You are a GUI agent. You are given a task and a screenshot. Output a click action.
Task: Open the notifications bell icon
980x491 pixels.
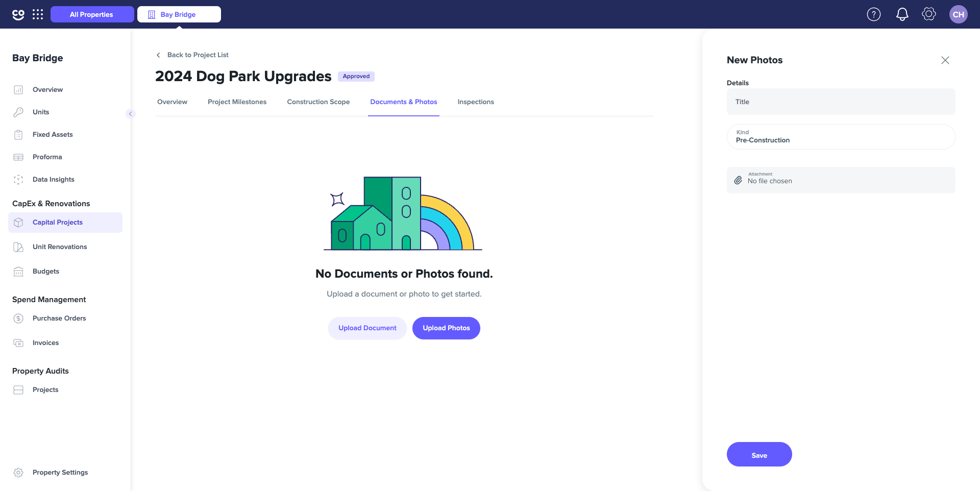pos(902,14)
